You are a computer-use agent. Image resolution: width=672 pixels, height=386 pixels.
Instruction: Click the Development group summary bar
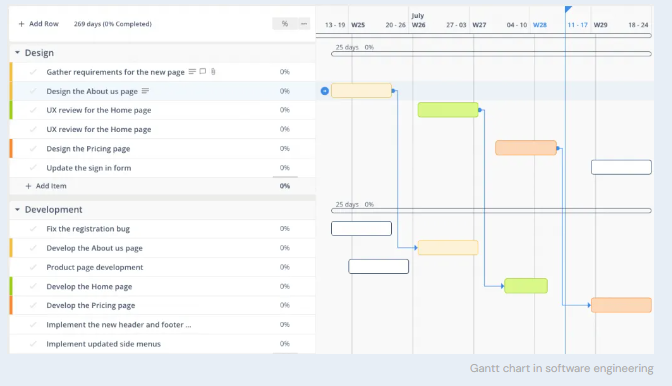coord(491,211)
